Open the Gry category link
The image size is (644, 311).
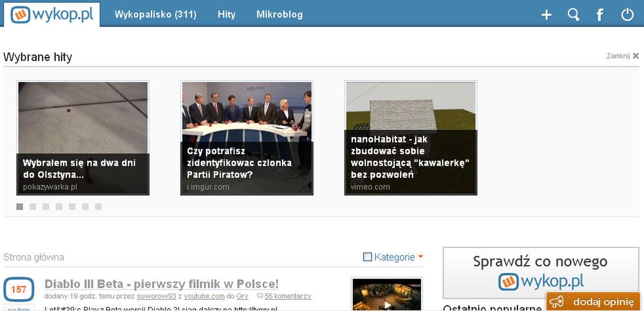coord(243,296)
